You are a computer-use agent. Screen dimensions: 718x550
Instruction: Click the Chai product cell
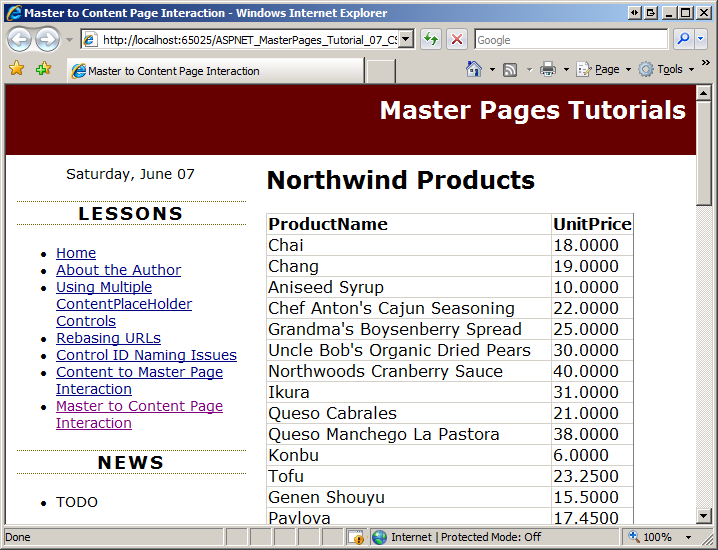[x=409, y=245]
